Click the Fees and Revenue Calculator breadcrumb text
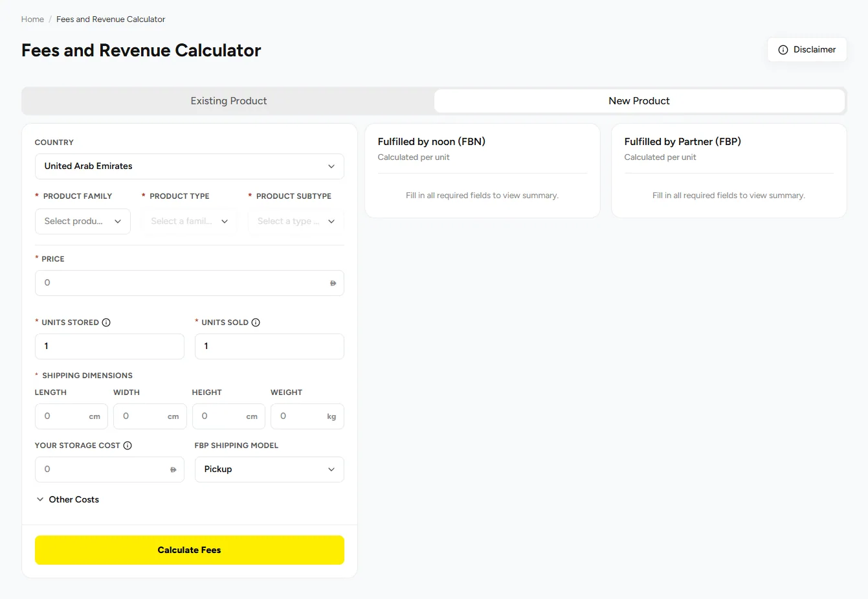Screen dimensions: 868x599 coord(111,19)
